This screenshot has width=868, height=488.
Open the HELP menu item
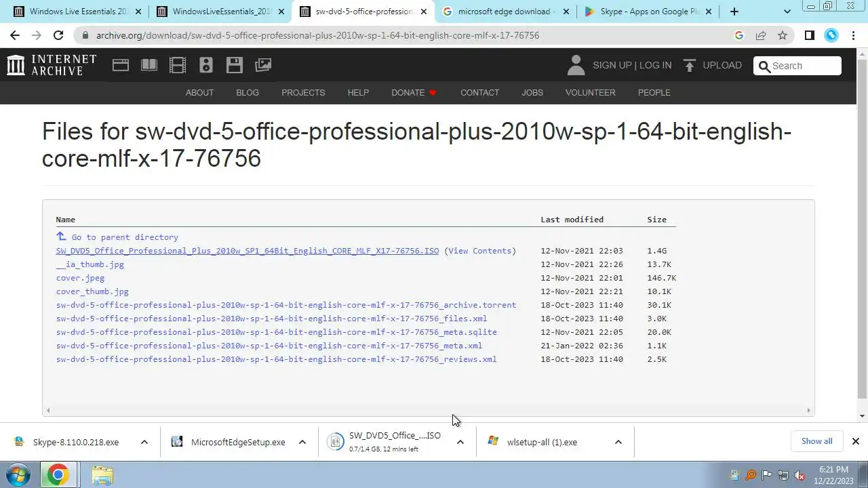[358, 93]
